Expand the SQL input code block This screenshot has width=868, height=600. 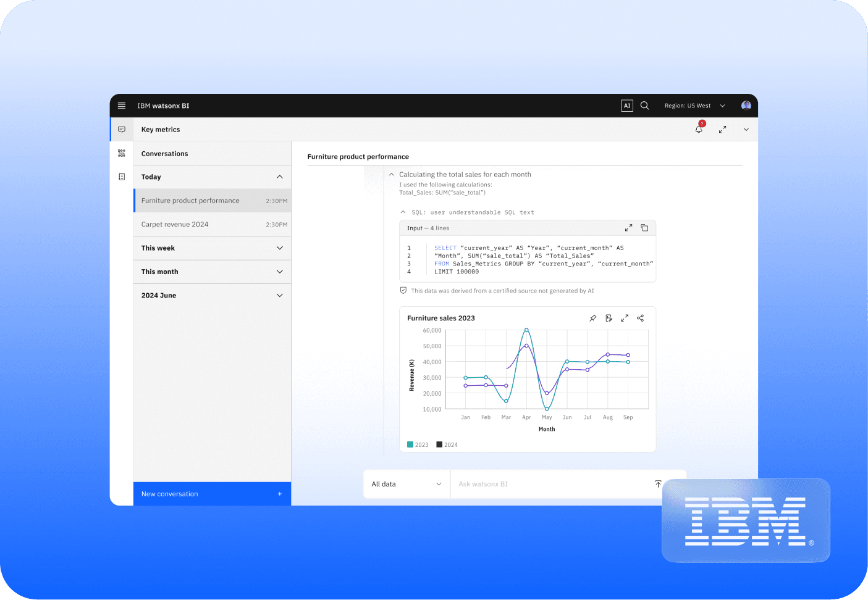click(628, 228)
